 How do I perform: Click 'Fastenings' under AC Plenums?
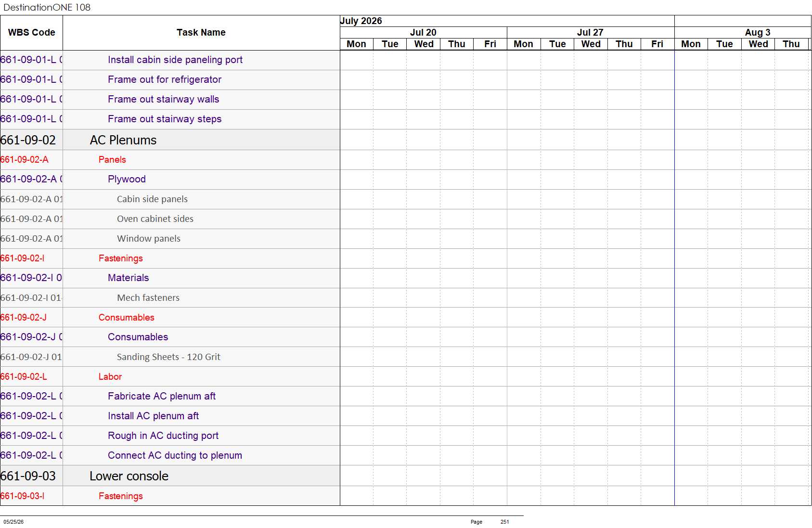(x=121, y=258)
